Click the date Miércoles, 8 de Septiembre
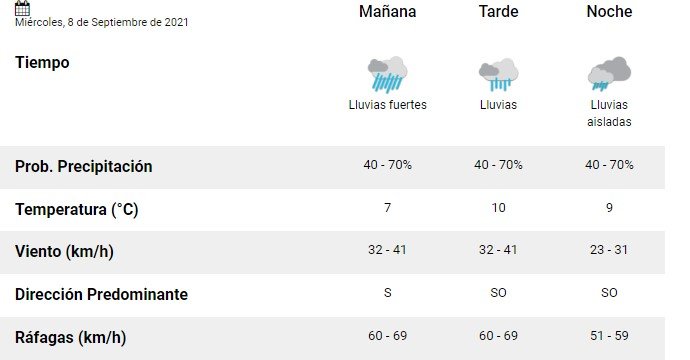The width and height of the screenshot is (690, 360). coord(102,22)
